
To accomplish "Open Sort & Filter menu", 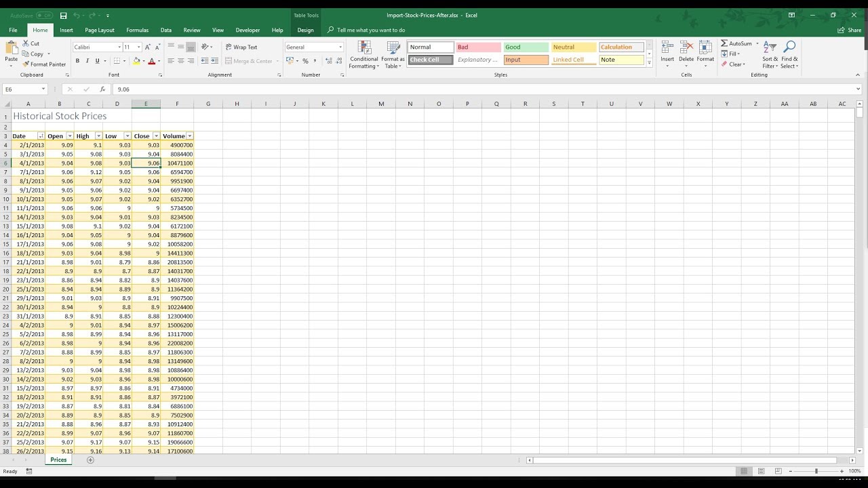I will click(770, 55).
